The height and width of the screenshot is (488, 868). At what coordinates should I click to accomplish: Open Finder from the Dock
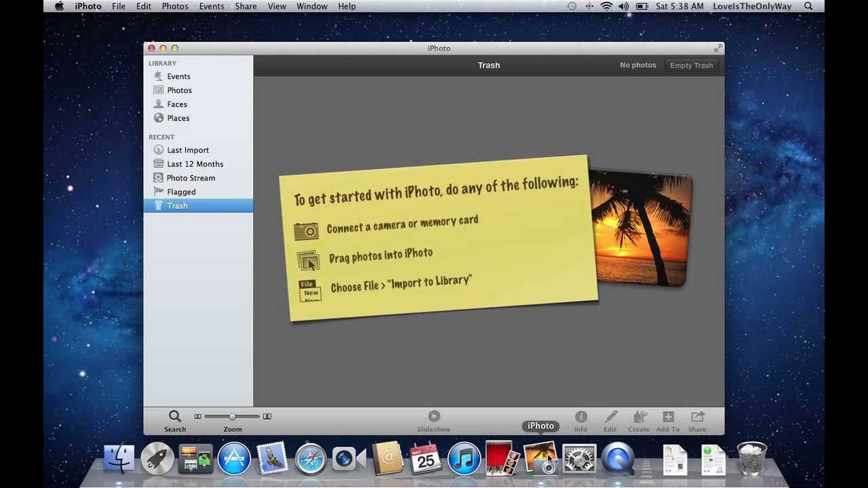coord(119,459)
